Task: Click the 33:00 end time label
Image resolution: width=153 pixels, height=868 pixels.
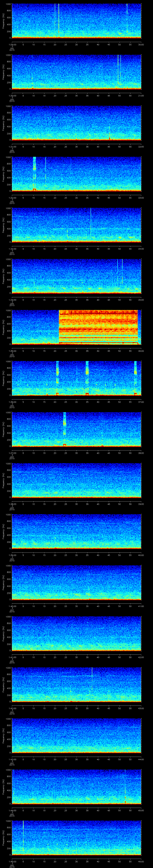Action: tap(141, 197)
